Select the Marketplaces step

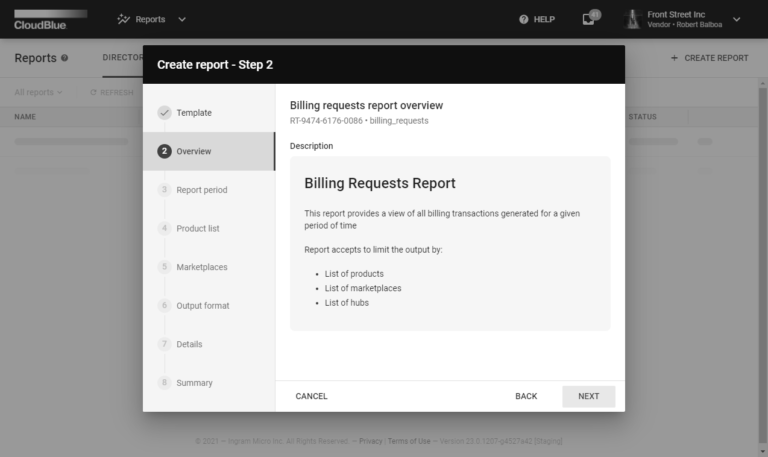(209, 267)
